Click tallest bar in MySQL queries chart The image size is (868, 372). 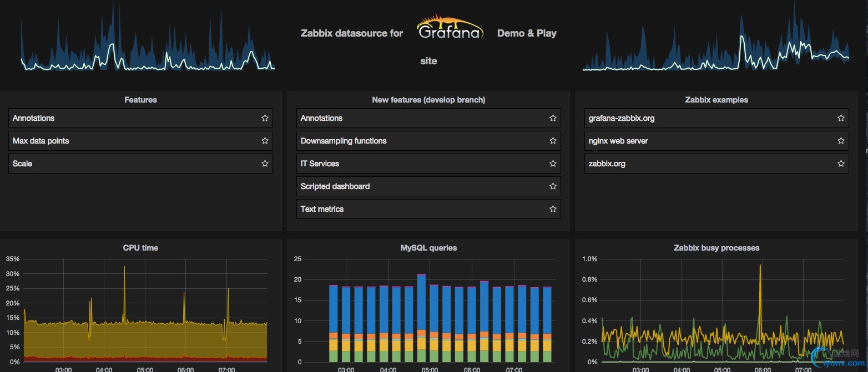[421, 318]
